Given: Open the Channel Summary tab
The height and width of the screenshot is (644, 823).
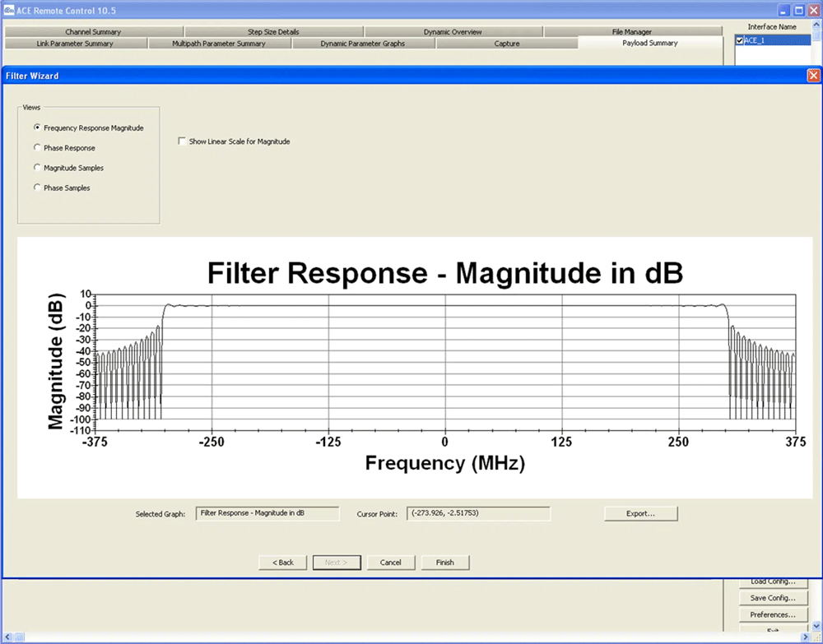Looking at the screenshot, I should 93,32.
